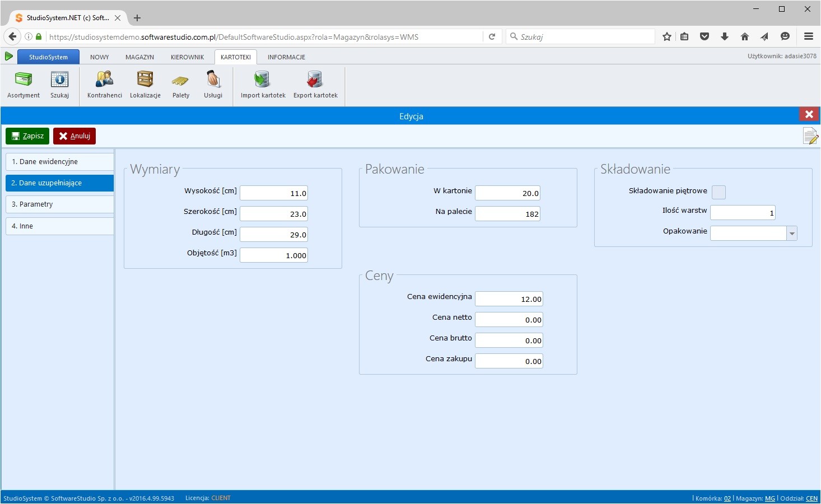The width and height of the screenshot is (821, 504).
Task: Expand the Opakowanie dropdown
Action: [791, 234]
